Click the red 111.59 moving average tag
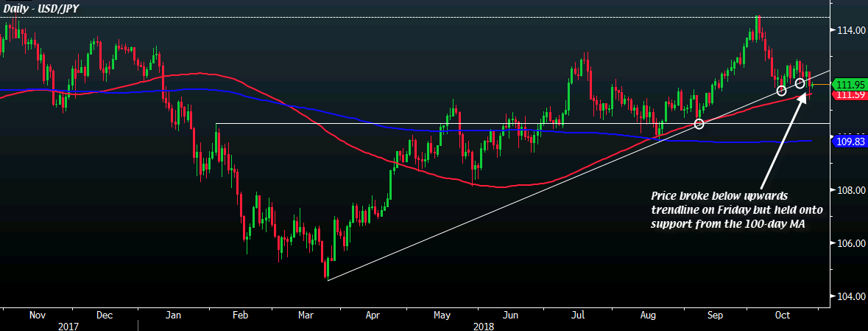The image size is (868, 331). click(x=848, y=94)
